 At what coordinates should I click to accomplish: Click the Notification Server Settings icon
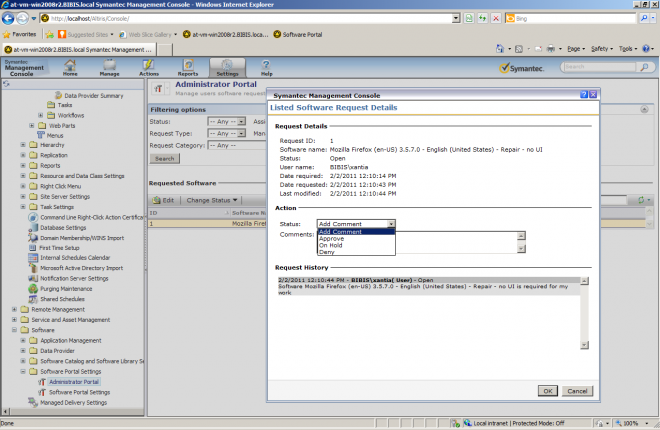pos(33,279)
